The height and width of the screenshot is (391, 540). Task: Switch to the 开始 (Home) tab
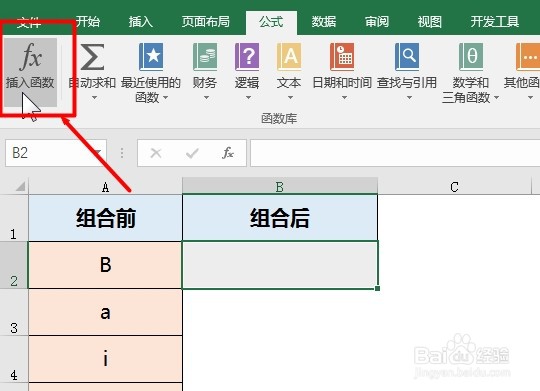(88, 22)
